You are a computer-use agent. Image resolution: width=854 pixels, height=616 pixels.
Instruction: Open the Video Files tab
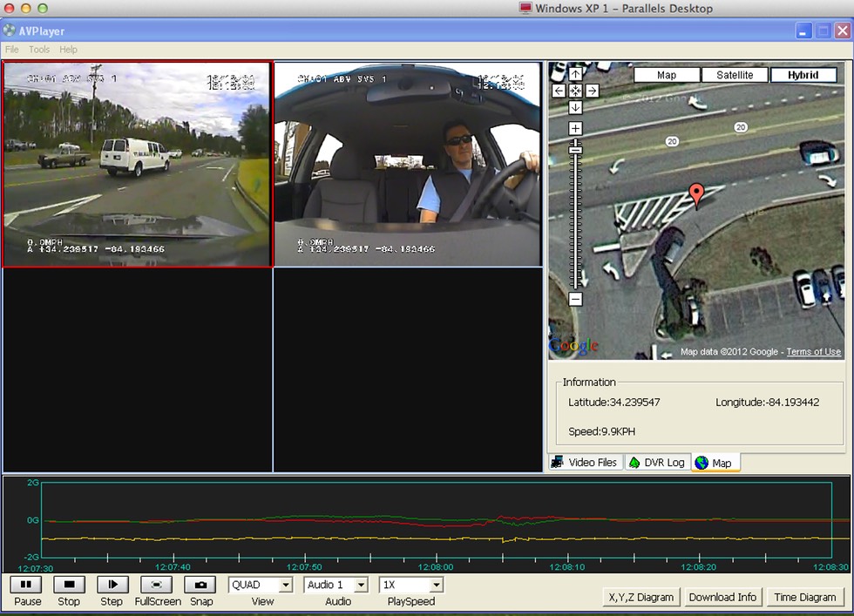coord(585,463)
